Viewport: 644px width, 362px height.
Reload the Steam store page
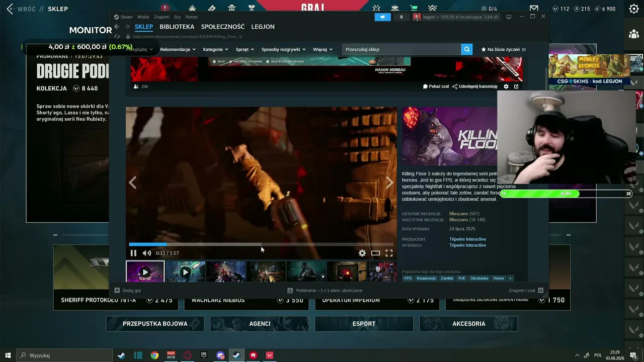pyautogui.click(x=117, y=37)
